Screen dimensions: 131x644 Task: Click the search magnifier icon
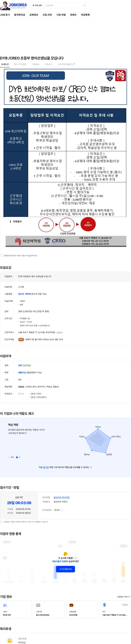click(x=84, y=5)
